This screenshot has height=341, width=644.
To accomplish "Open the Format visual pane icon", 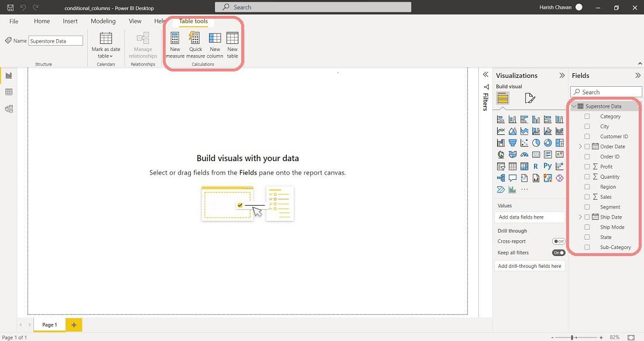I will tap(530, 98).
